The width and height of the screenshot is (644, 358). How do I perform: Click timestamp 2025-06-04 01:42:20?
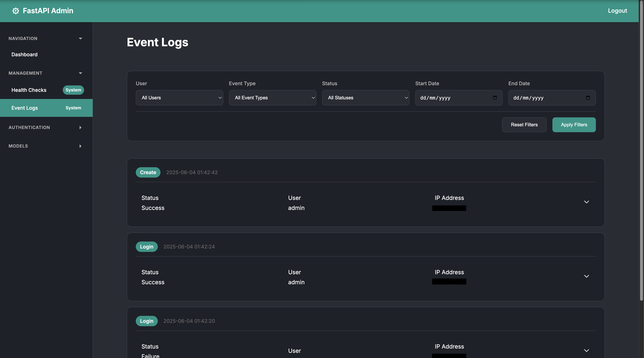(189, 321)
